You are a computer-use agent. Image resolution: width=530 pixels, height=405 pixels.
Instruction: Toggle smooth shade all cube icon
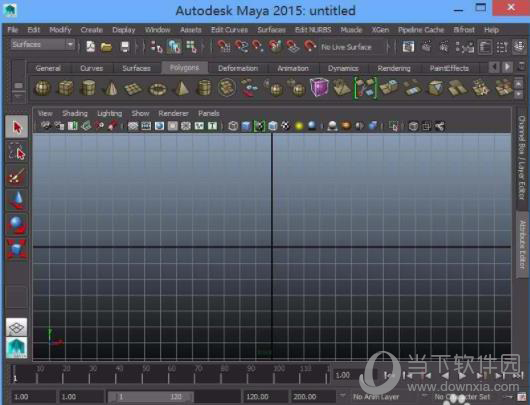point(246,126)
